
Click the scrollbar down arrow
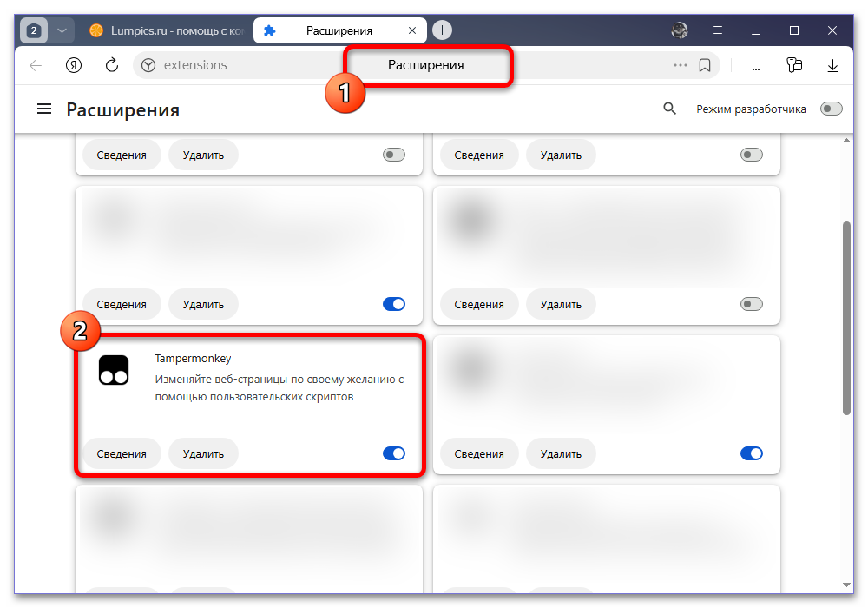[x=846, y=585]
